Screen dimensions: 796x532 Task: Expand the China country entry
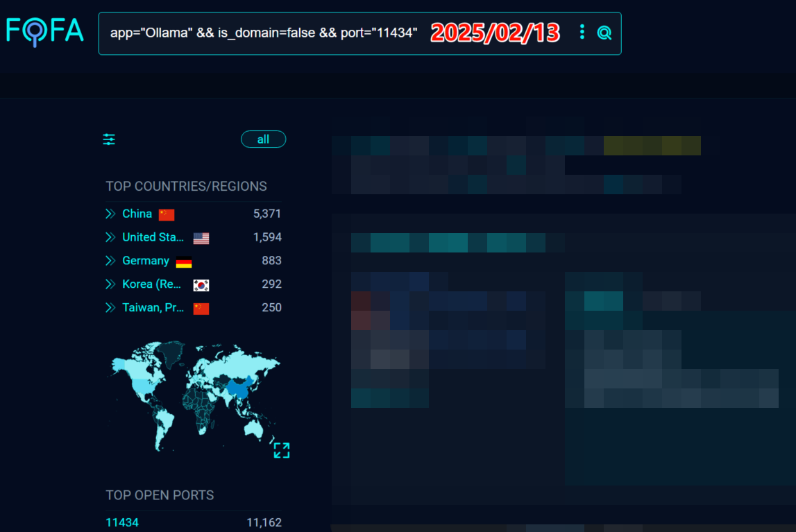tap(110, 214)
